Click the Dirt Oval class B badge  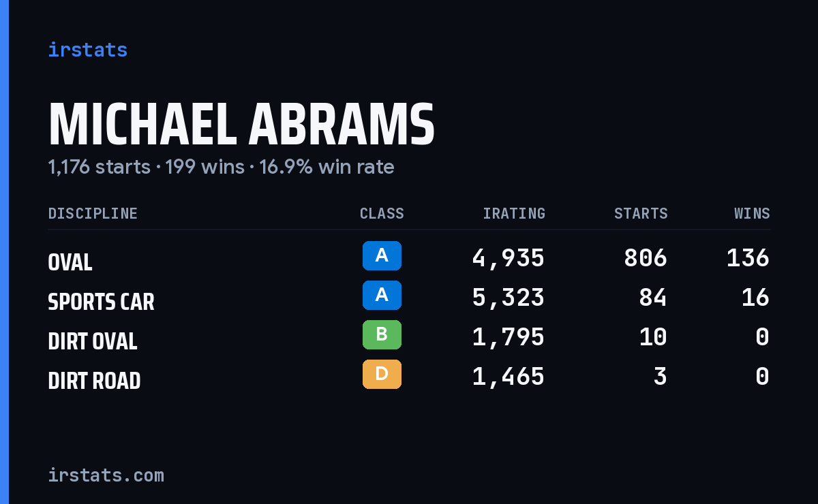pyautogui.click(x=382, y=334)
